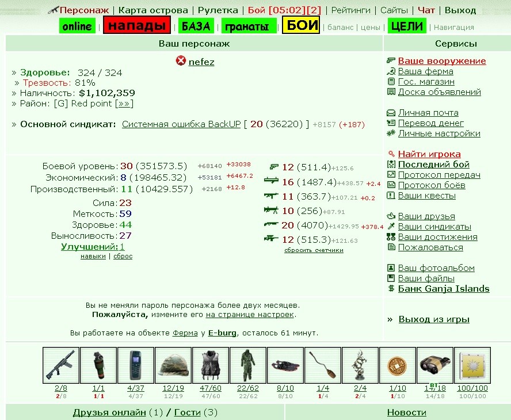The height and width of the screenshot is (420, 511).
Task: Open Друзья онлайн link
Action: pyautogui.click(x=109, y=413)
